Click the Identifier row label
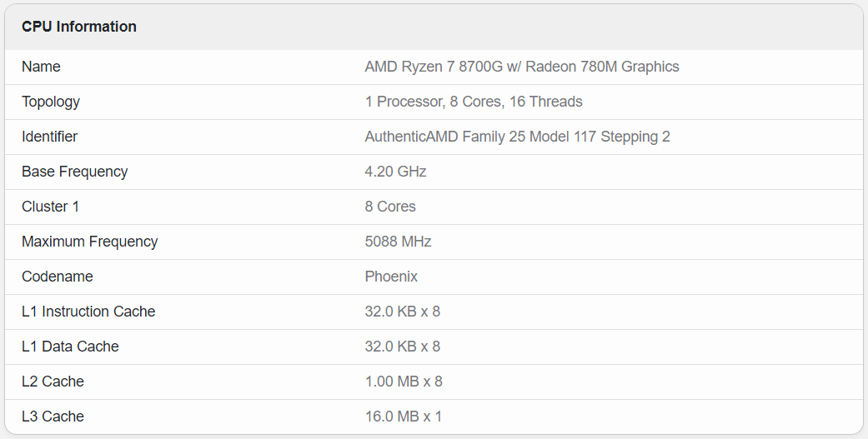 click(x=49, y=137)
